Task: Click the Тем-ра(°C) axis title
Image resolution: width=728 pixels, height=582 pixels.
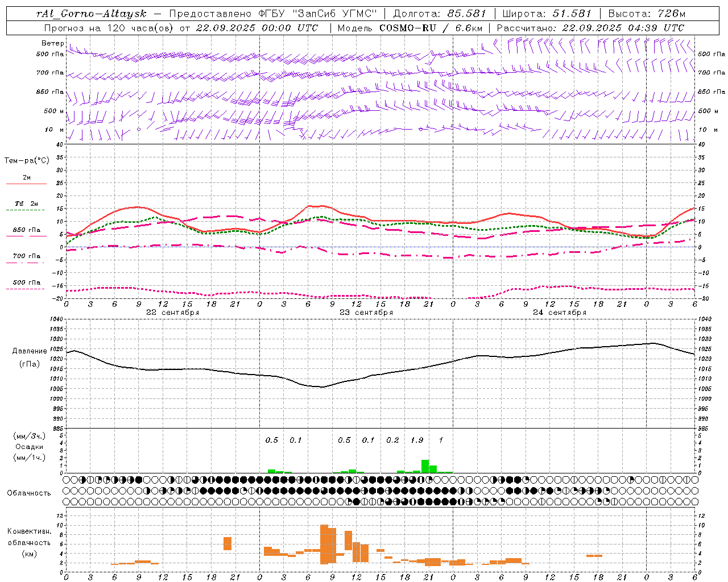Action: 27,160
